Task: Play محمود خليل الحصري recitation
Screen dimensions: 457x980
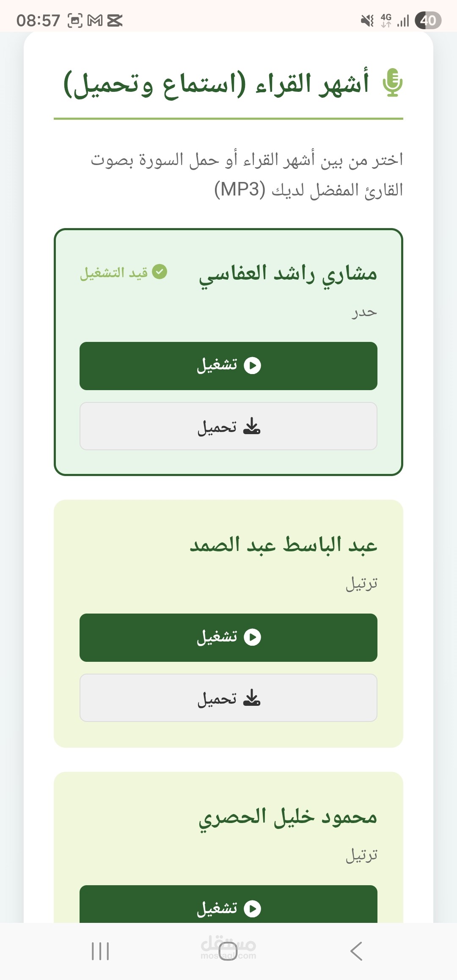Action: [x=228, y=906]
